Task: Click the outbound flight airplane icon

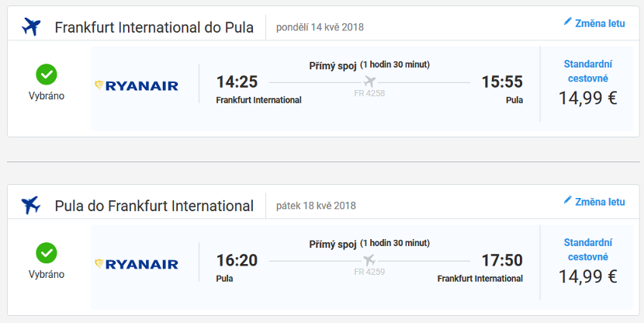Action: [31, 27]
